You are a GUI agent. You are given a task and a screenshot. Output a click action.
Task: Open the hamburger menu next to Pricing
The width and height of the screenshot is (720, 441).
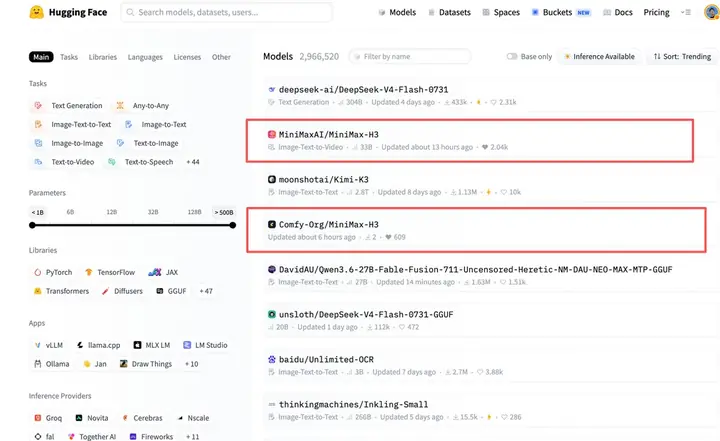click(686, 12)
